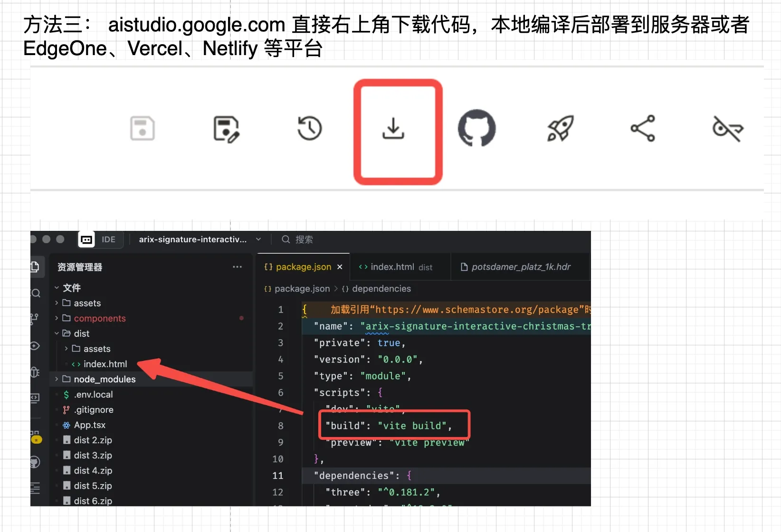Click the share icon

click(643, 129)
